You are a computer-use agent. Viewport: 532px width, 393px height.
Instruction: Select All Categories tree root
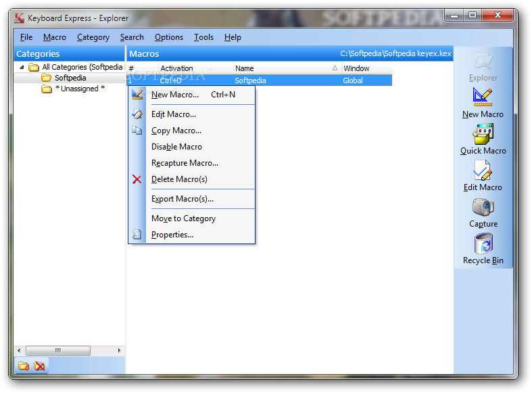click(x=82, y=67)
